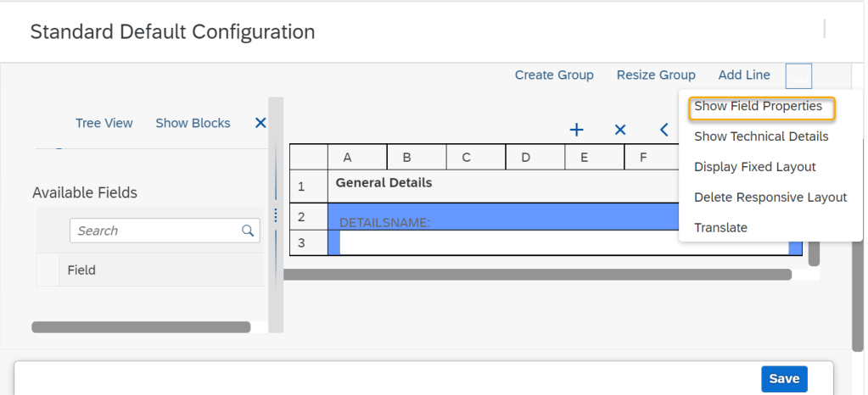This screenshot has height=395, width=868.
Task: Open the overflow menu button beside Add Line
Action: pos(798,75)
